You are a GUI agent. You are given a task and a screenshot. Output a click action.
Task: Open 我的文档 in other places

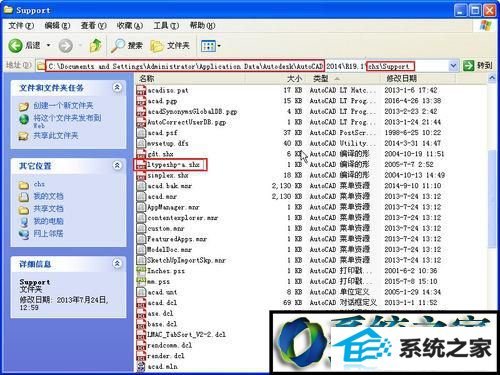[48, 196]
